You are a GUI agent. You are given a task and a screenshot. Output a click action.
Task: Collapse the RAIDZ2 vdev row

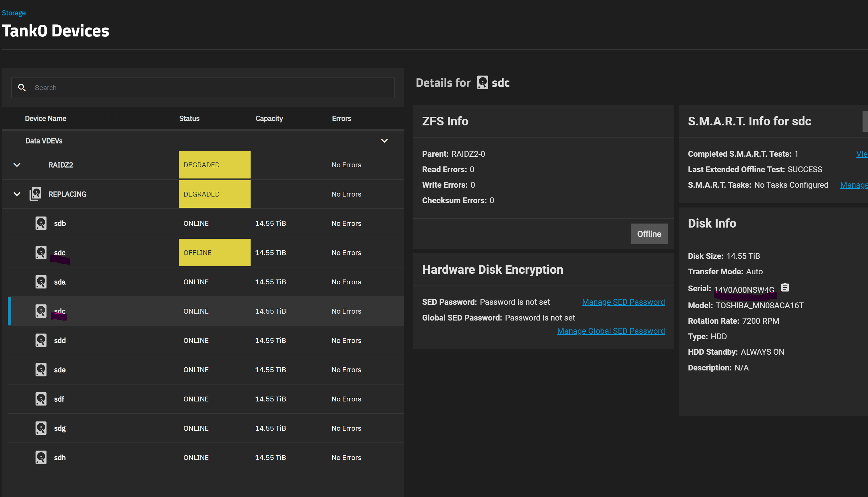click(17, 165)
